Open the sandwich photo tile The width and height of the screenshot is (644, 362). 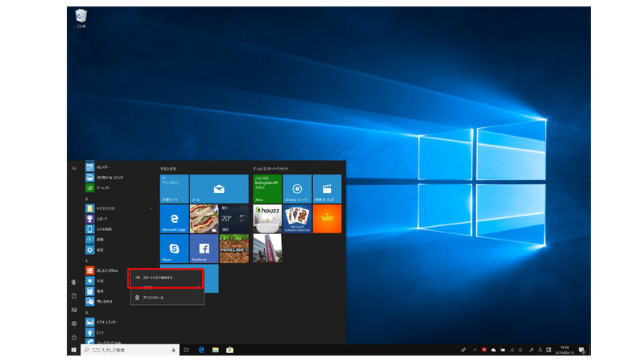[204, 219]
